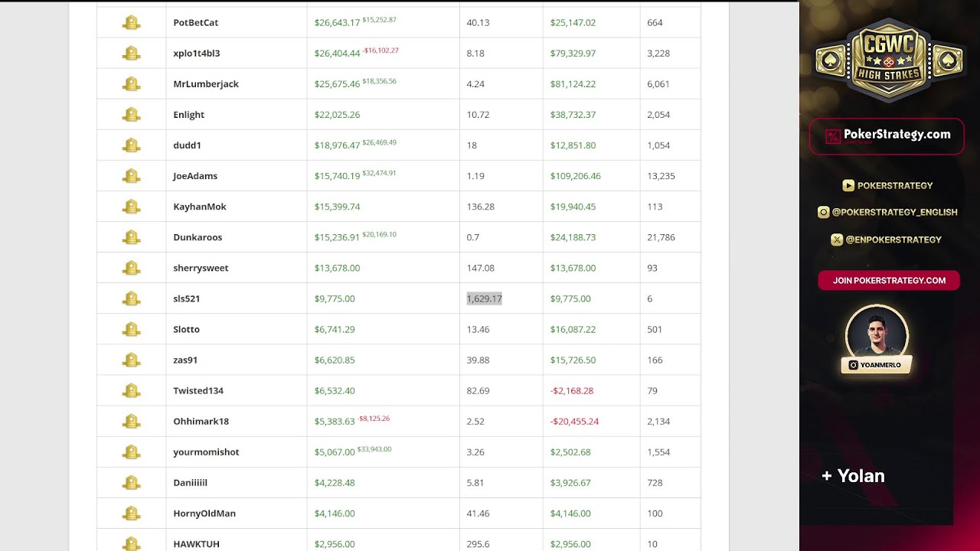This screenshot has width=980, height=551.
Task: Click on player name JoeAdams
Action: (x=195, y=175)
